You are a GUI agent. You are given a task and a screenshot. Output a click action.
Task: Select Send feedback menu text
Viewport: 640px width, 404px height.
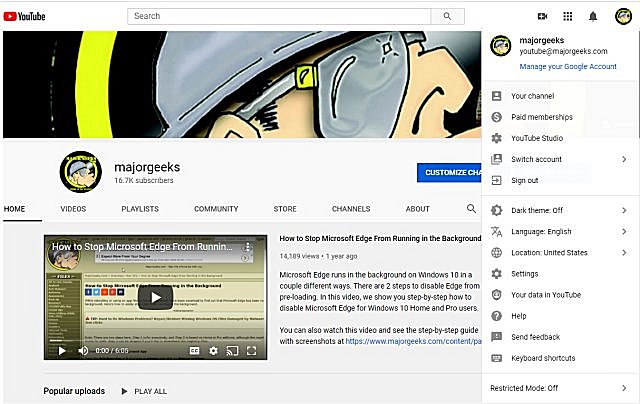click(x=536, y=337)
